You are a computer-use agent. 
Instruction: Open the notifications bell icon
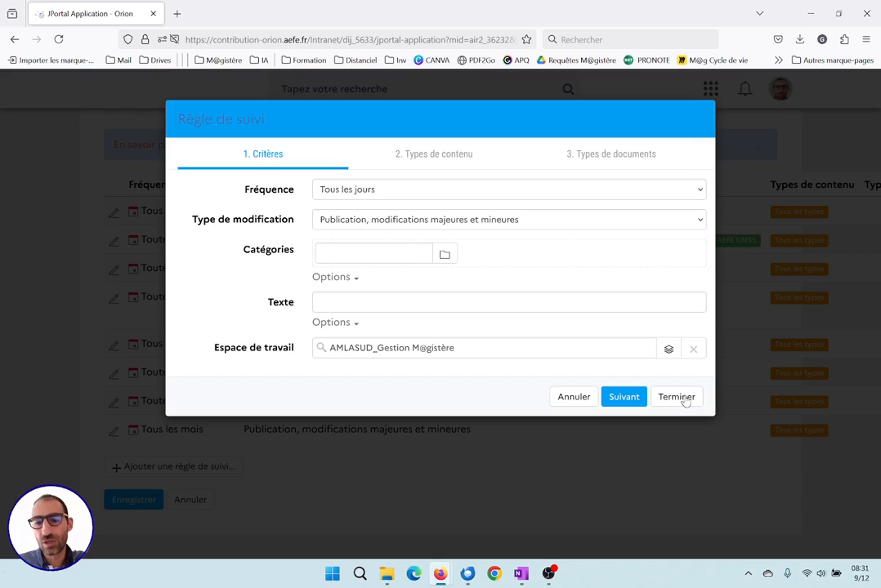(745, 89)
